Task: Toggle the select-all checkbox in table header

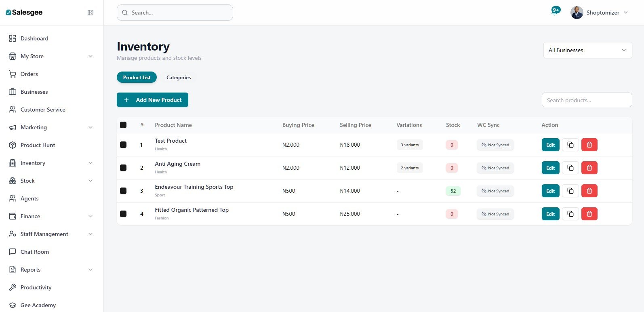Action: 123,125
